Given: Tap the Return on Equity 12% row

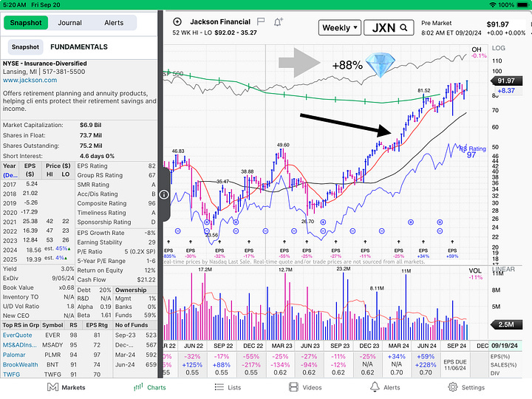Looking at the screenshot, I should [116, 270].
